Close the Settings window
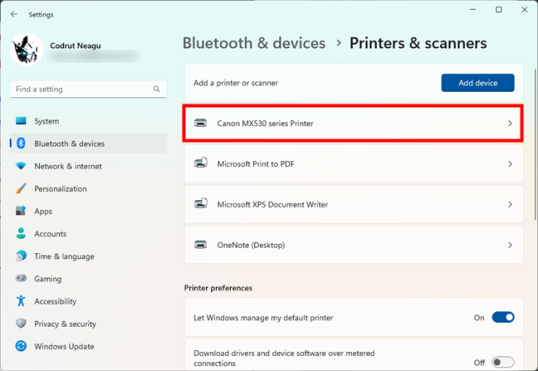 click(524, 10)
